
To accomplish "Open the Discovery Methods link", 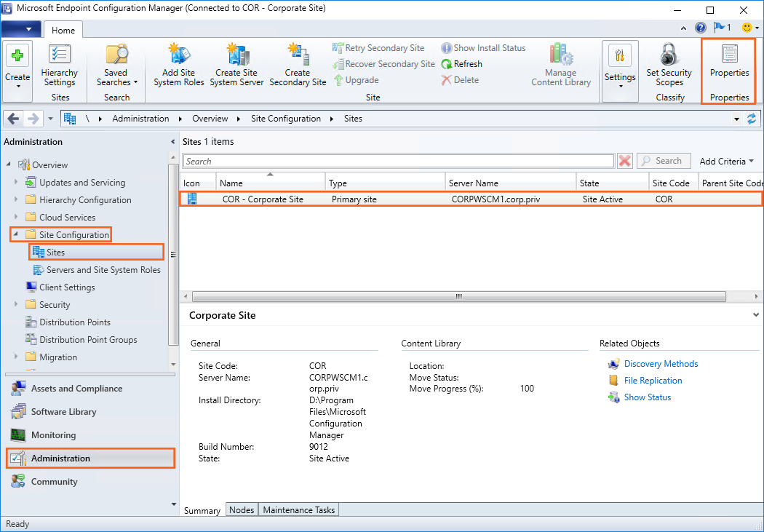I will 661,364.
